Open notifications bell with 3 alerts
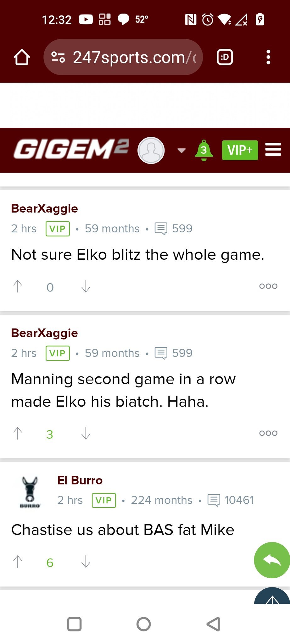 click(x=204, y=150)
